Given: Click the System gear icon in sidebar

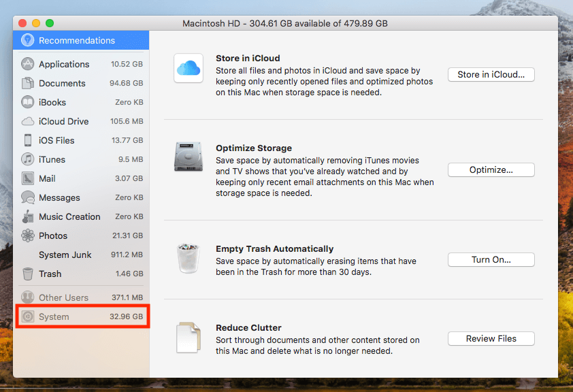Looking at the screenshot, I should click(27, 316).
